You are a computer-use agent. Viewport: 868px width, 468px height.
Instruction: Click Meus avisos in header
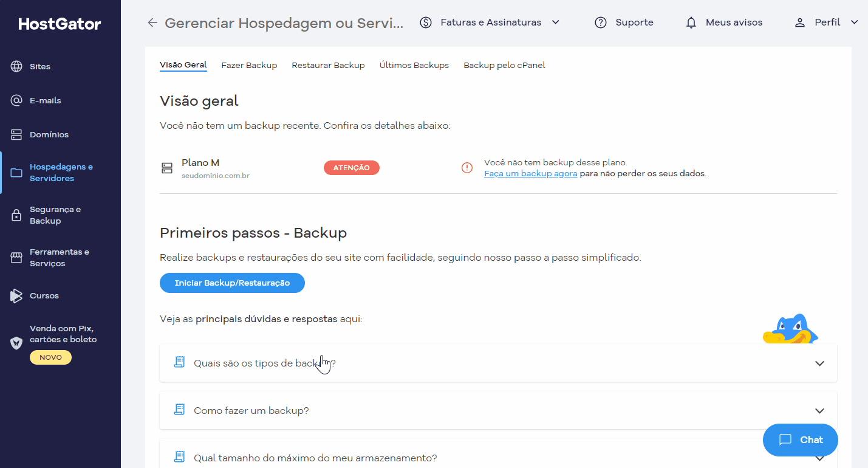(x=734, y=22)
